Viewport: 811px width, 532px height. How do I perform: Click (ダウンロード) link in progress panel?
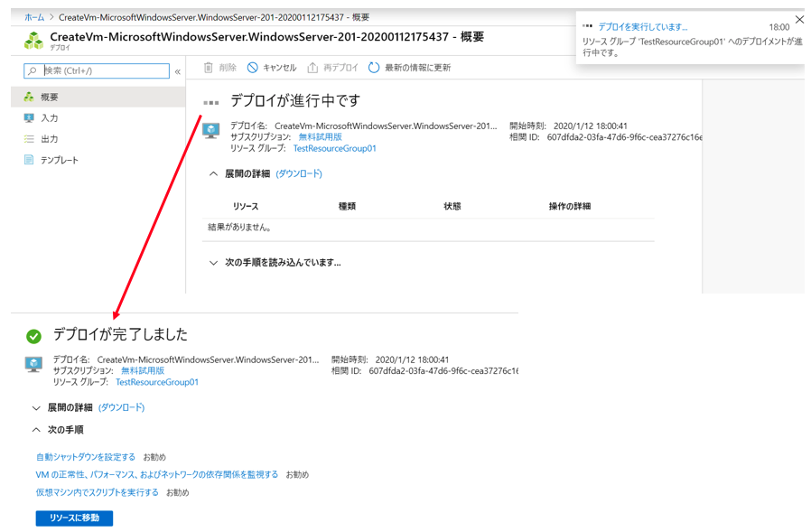pos(299,174)
